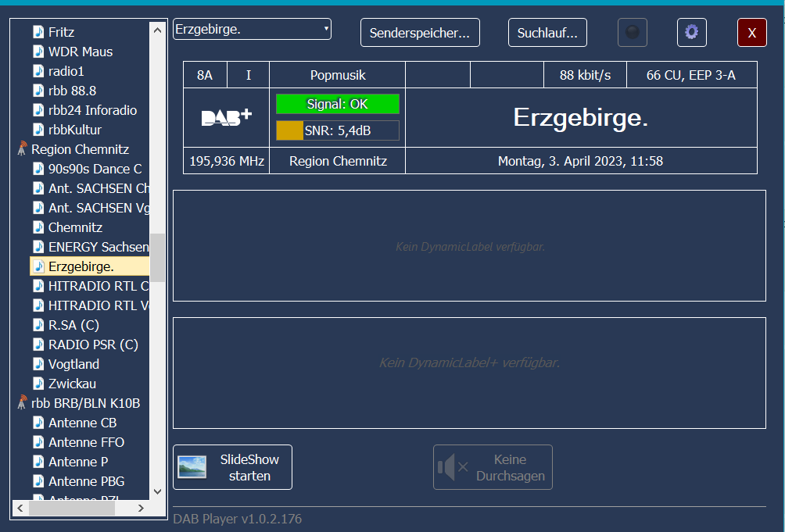Click the round record indicator button
This screenshot has width=785, height=532.
click(x=633, y=32)
